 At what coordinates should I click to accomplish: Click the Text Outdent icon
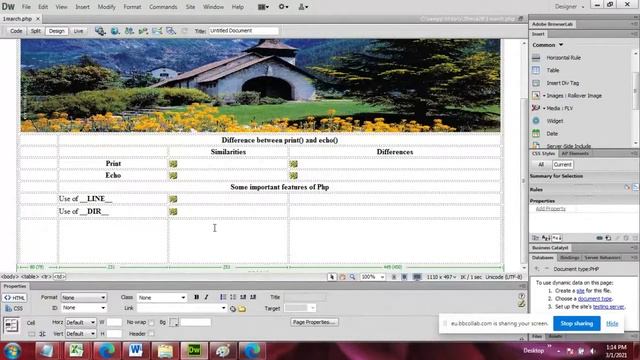243,297
